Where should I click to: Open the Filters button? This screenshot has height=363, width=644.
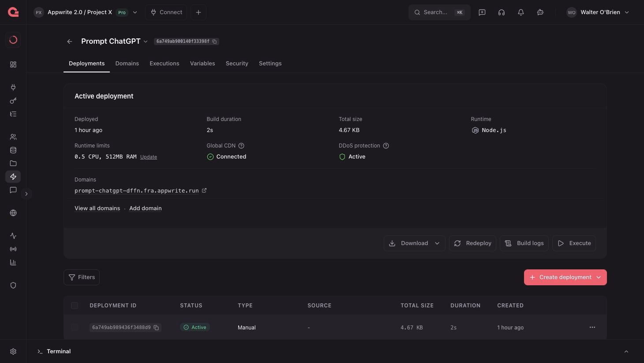[82, 277]
